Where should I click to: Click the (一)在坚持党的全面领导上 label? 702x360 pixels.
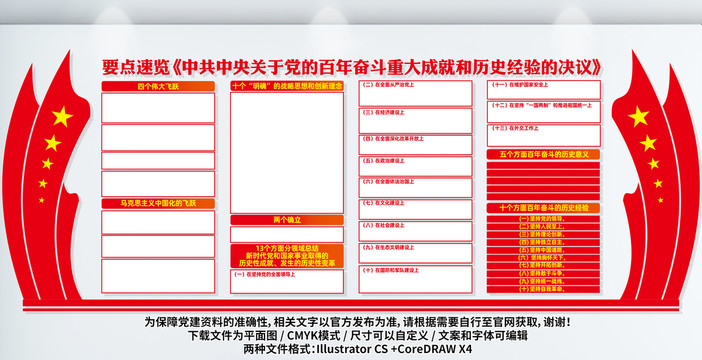point(265,274)
